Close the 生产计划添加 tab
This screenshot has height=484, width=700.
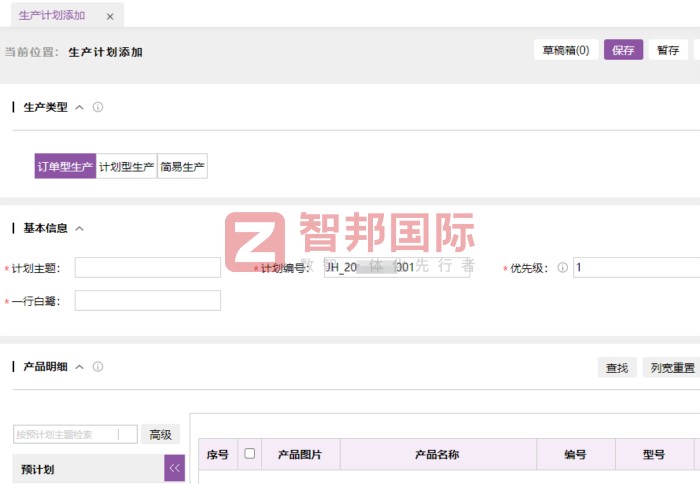point(110,17)
